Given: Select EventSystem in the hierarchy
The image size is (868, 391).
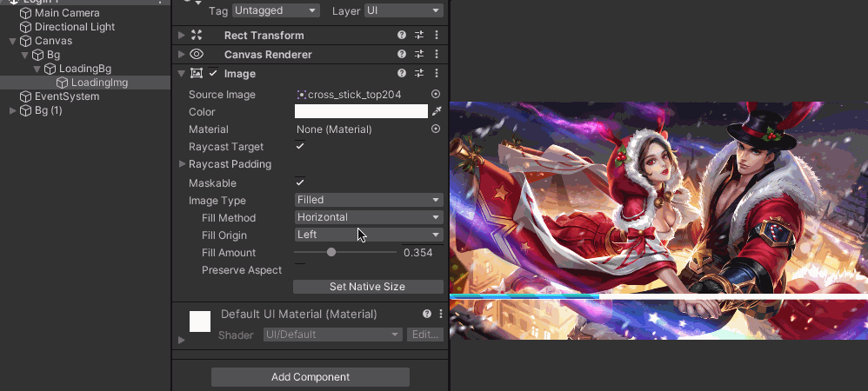Looking at the screenshot, I should click(67, 96).
